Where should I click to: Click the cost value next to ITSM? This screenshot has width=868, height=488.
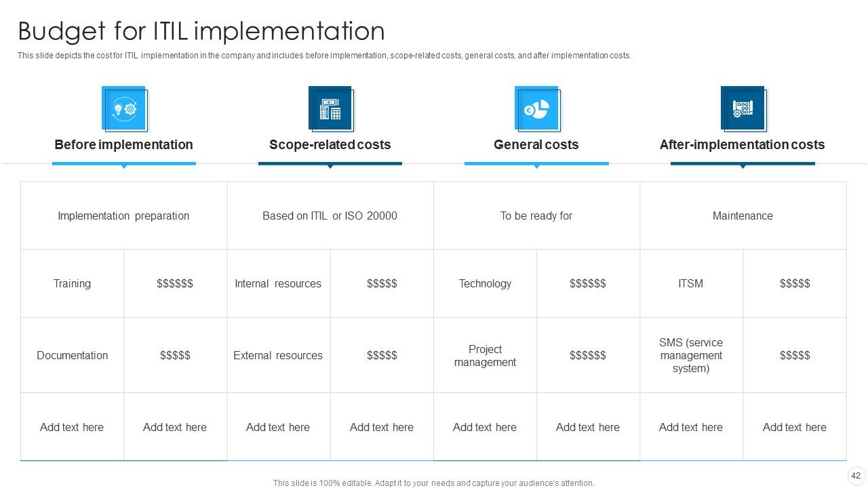click(795, 283)
